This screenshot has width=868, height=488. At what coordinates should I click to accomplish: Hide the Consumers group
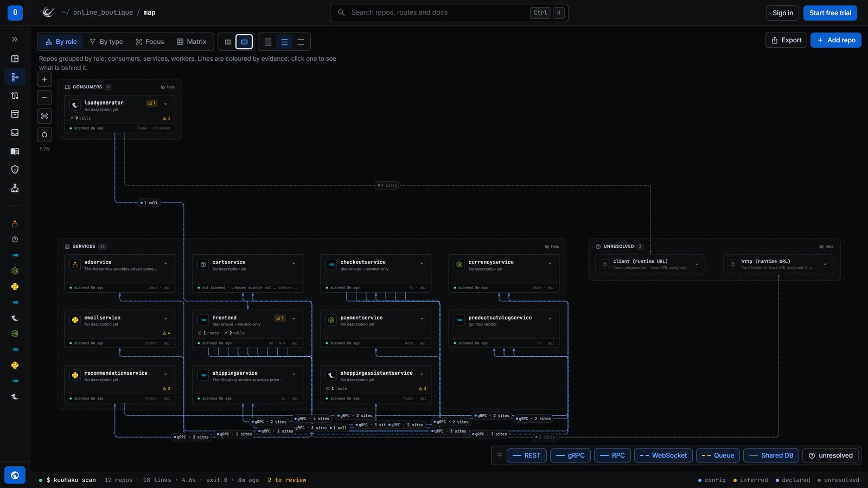tap(168, 87)
